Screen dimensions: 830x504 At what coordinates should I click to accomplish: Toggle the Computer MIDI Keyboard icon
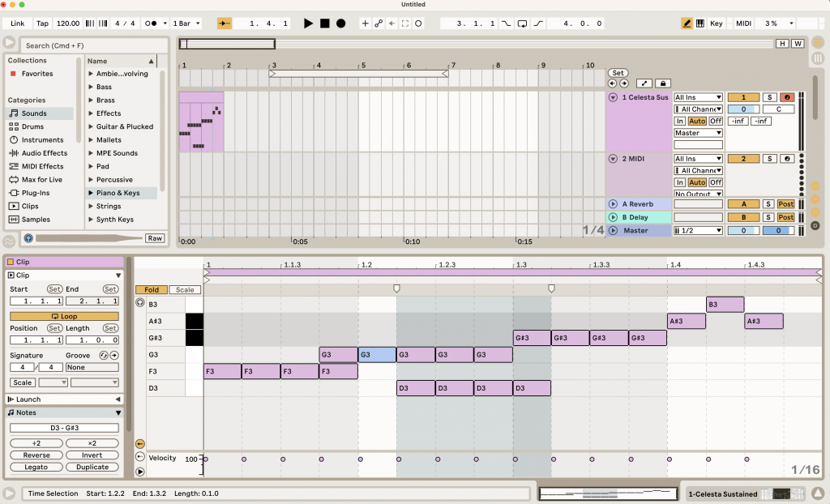tap(700, 23)
